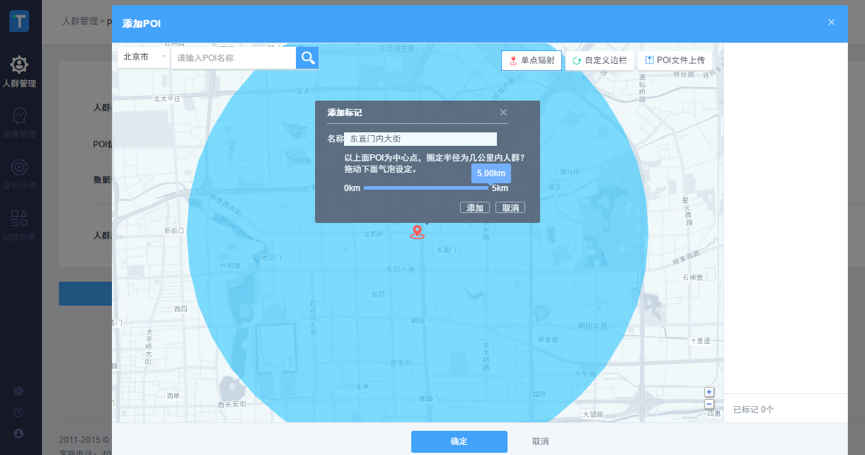865x455 pixels.
Task: Click the map zoom out minus button
Action: pos(709,404)
